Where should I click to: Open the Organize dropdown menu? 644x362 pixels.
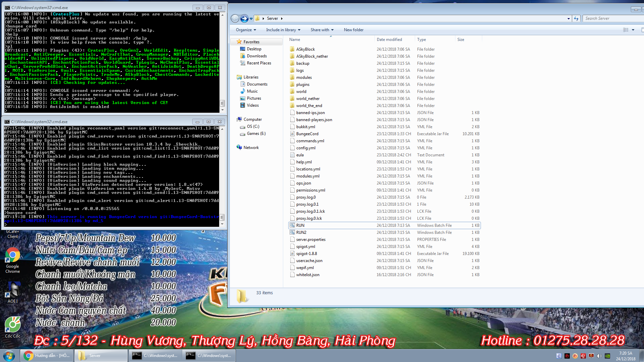pyautogui.click(x=246, y=30)
